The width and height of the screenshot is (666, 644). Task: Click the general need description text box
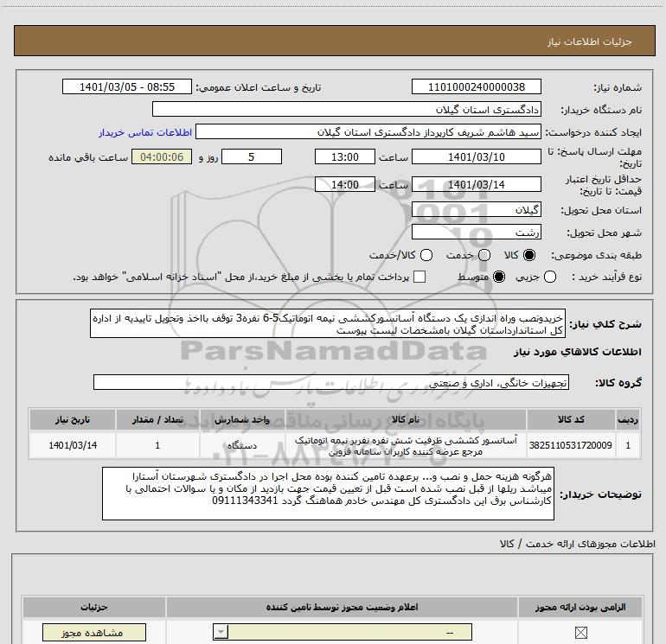coord(328,323)
